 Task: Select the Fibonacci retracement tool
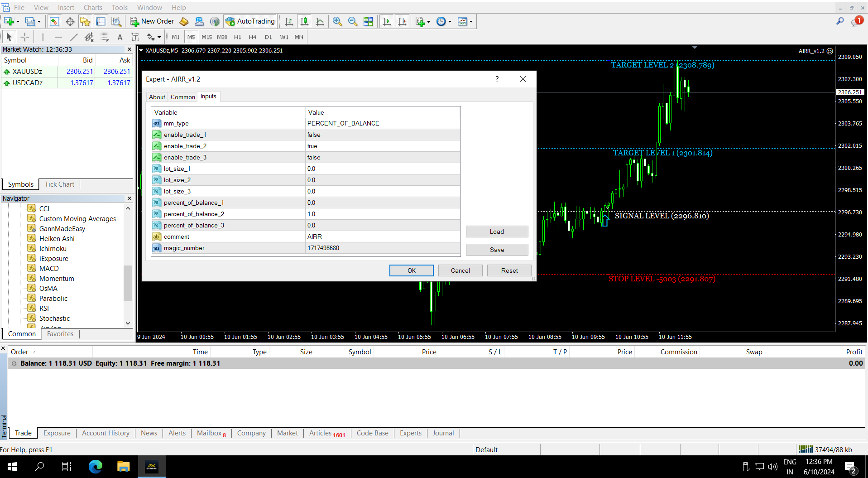point(105,37)
